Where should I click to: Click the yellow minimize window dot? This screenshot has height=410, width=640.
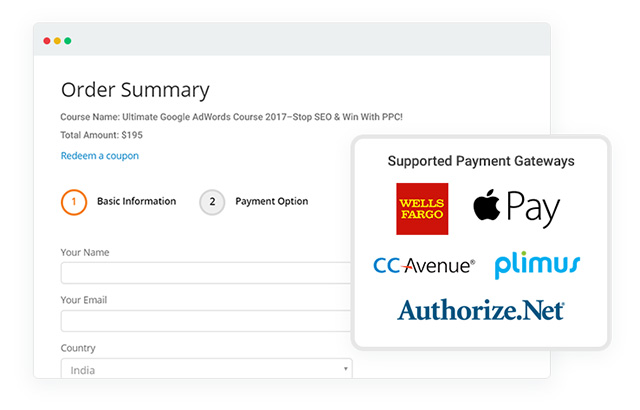point(57,41)
